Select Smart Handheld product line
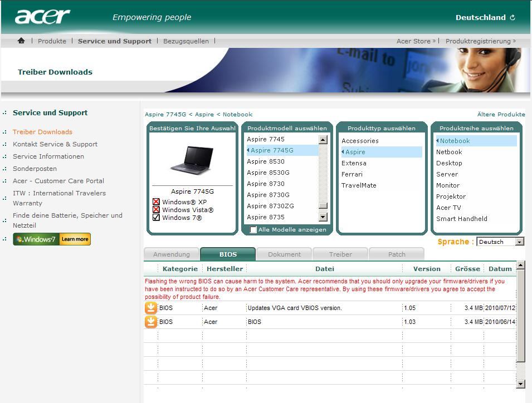 tap(461, 219)
